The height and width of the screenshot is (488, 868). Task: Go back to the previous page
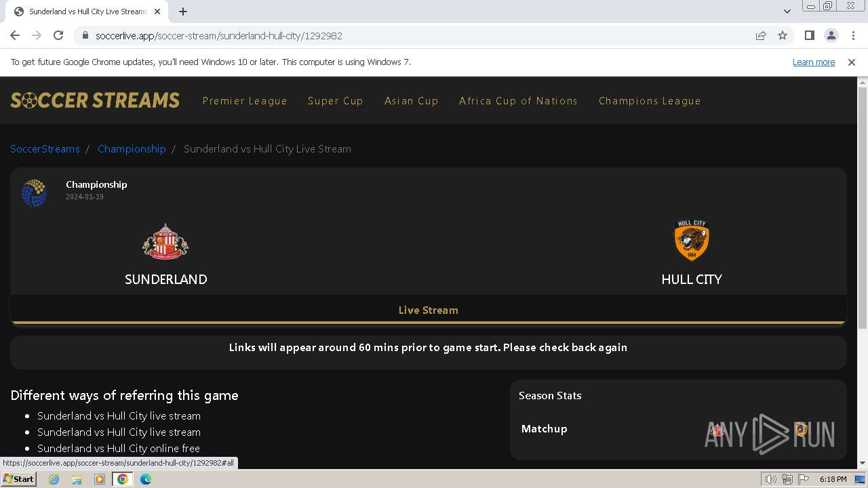pyautogui.click(x=15, y=35)
